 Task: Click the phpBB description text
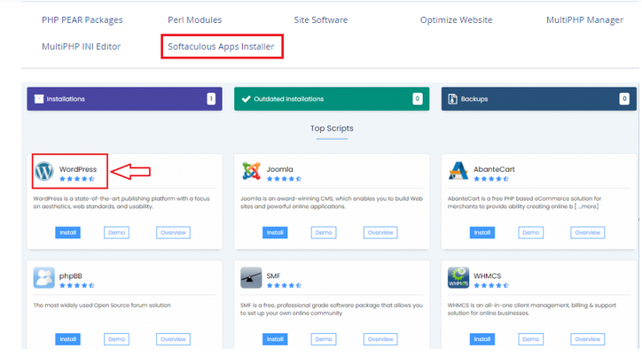pyautogui.click(x=102, y=306)
